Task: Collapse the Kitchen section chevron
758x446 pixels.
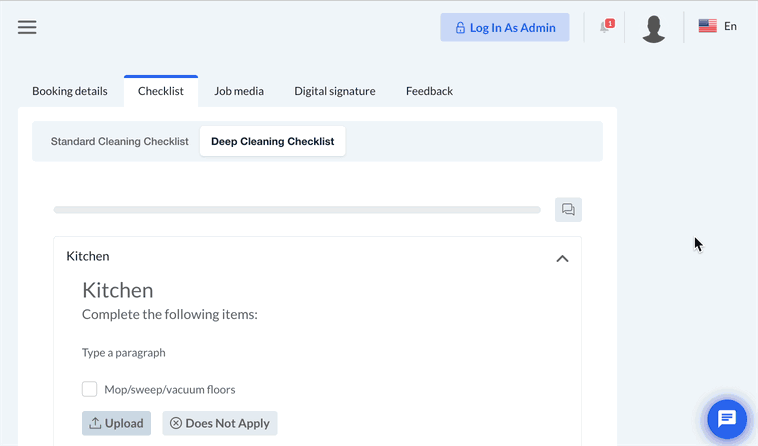Action: click(x=562, y=258)
